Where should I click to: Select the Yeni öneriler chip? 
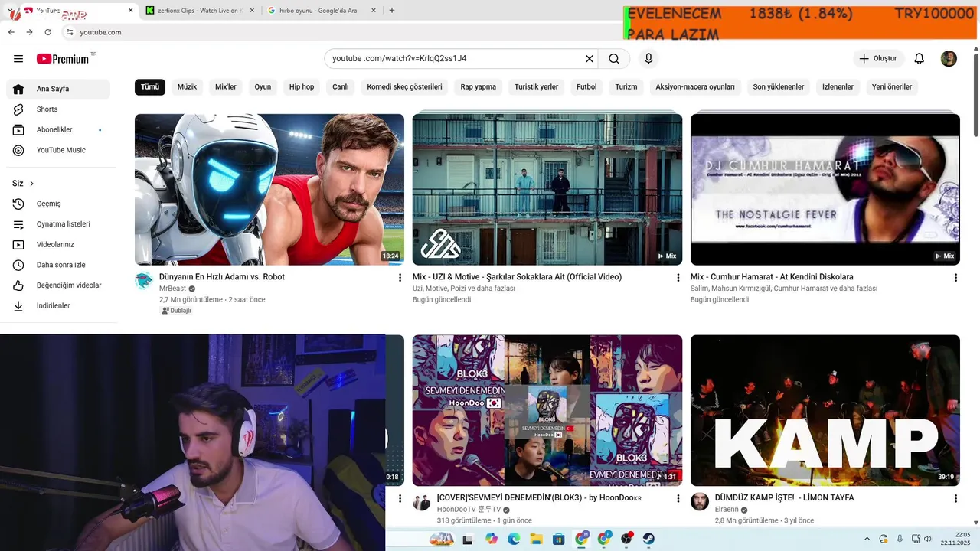892,86
